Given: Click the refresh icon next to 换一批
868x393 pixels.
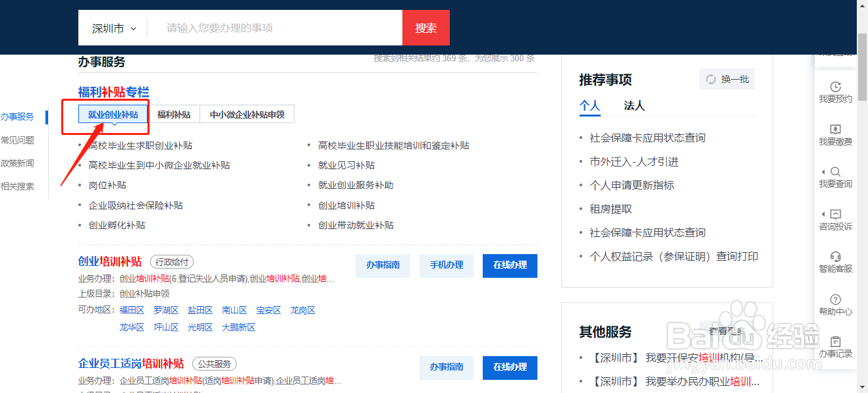Looking at the screenshot, I should [710, 78].
